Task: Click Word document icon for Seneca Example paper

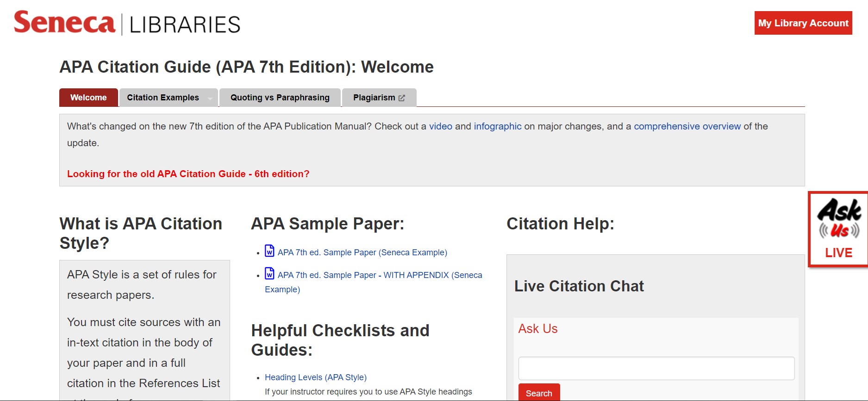Action: [269, 251]
